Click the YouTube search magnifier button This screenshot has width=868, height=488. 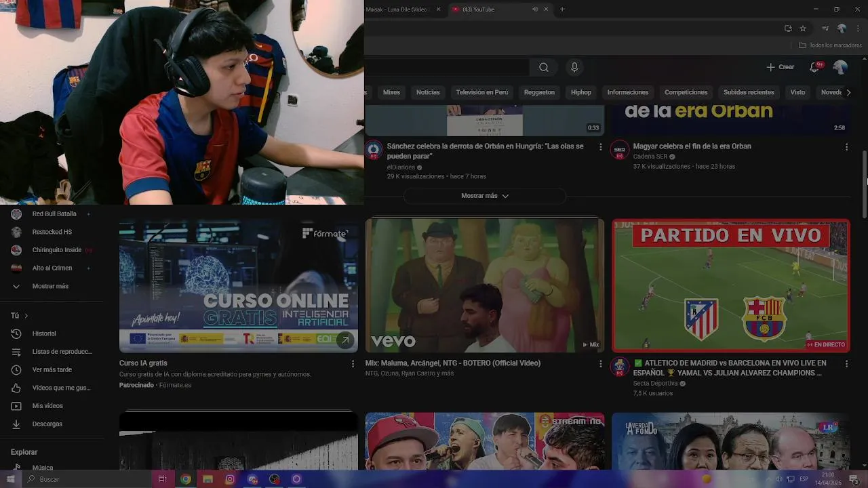pos(544,67)
